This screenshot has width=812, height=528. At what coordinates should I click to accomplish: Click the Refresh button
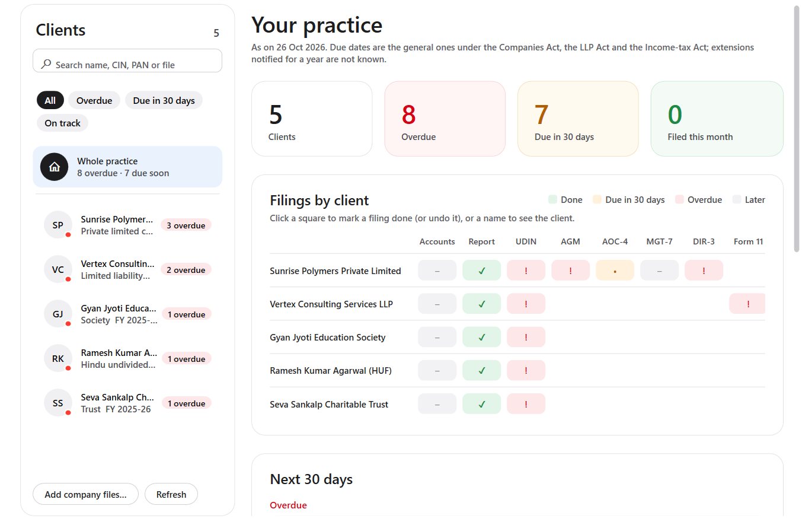coord(171,494)
